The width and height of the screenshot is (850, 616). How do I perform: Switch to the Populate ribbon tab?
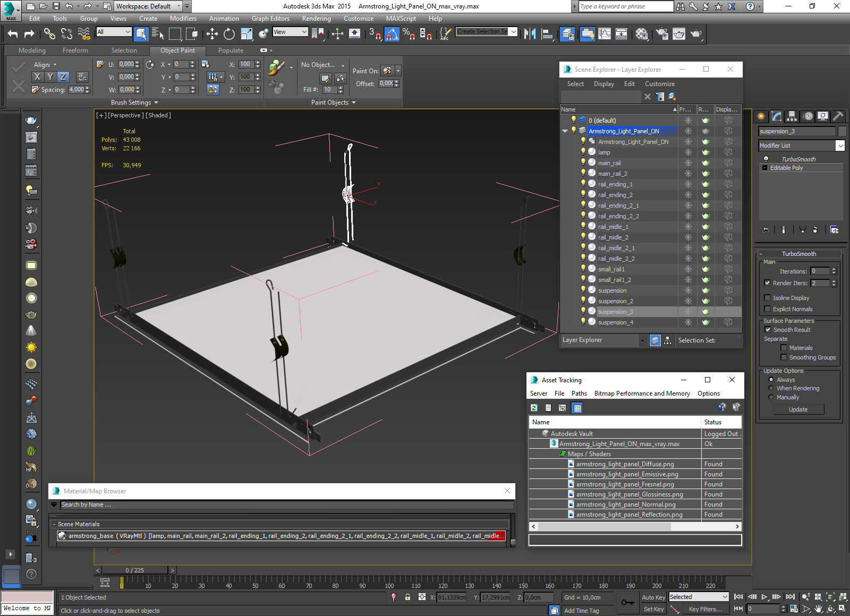pyautogui.click(x=231, y=50)
